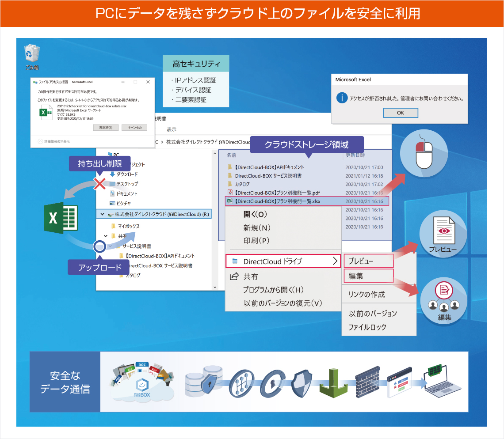Select 【DirectCloud-BOX】APIドキュメント in navigation tree
Screen dimensions: 504x439
click(x=157, y=256)
